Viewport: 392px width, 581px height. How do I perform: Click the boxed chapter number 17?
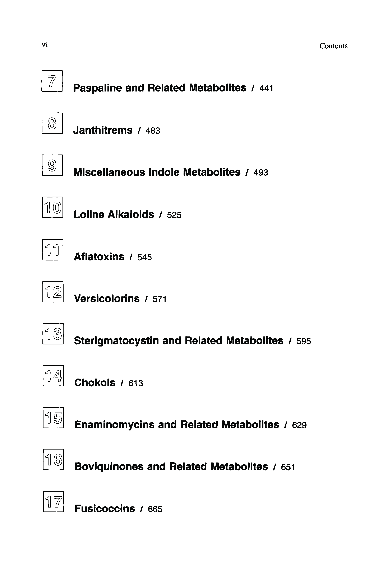coord(54,501)
